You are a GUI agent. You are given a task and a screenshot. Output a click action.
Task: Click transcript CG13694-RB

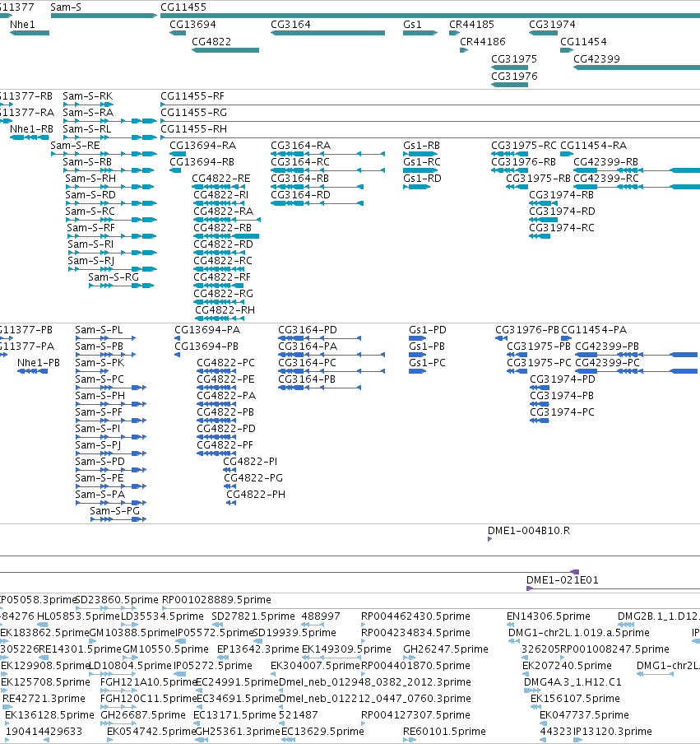pos(202,162)
